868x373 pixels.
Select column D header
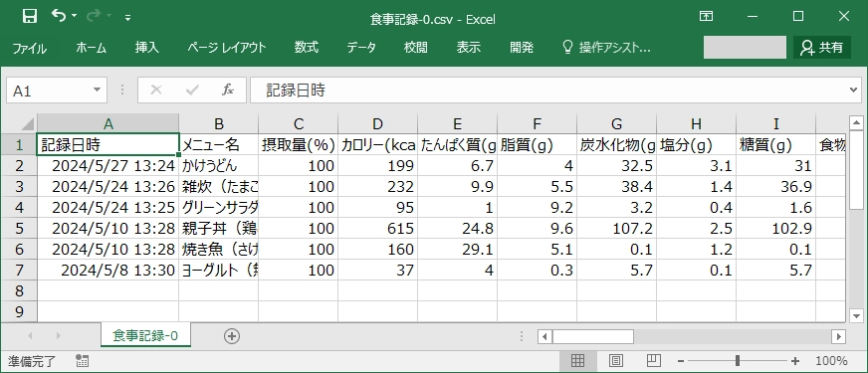[377, 124]
